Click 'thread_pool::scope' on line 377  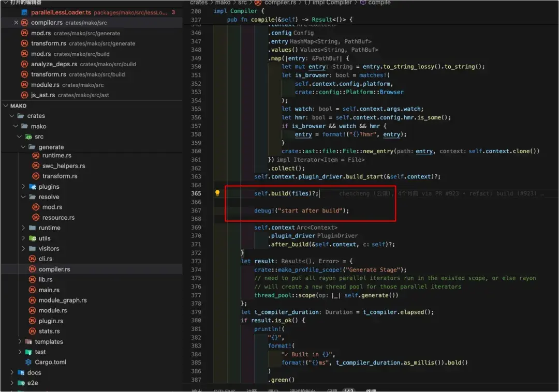[285, 295]
